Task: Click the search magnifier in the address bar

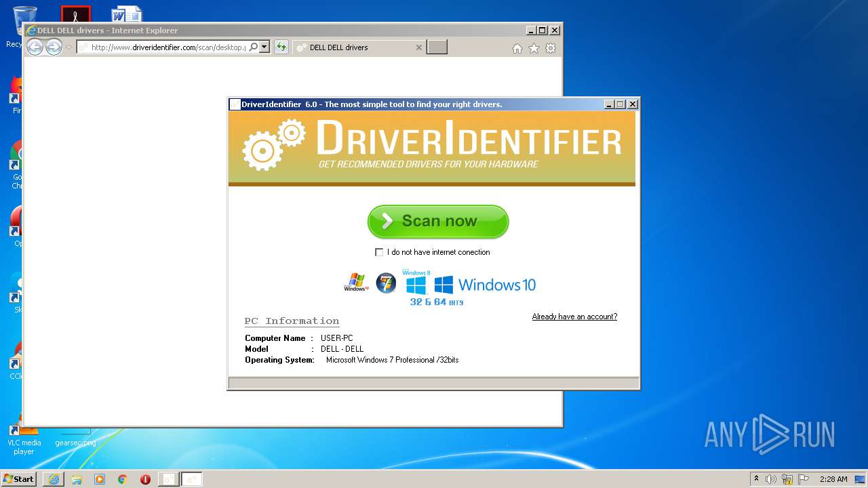Action: [254, 47]
